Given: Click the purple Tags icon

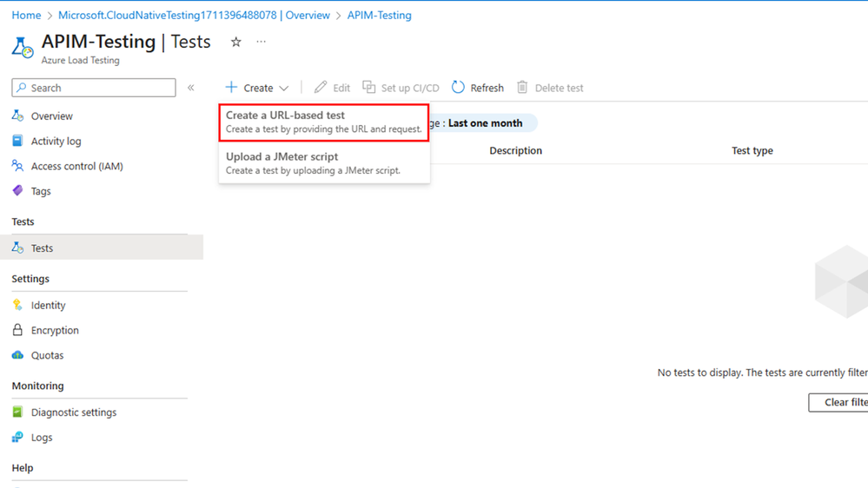Looking at the screenshot, I should (17, 190).
